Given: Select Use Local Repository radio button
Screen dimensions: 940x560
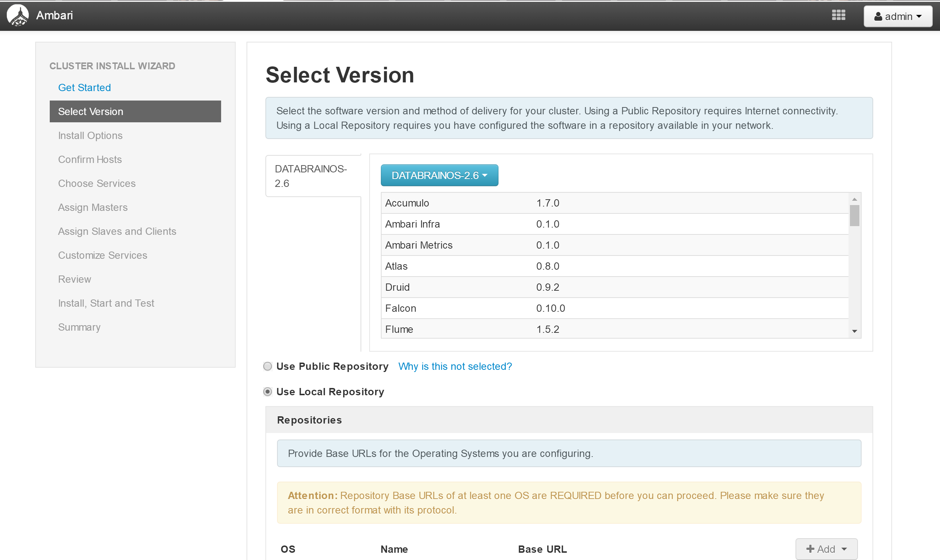Looking at the screenshot, I should click(x=268, y=392).
